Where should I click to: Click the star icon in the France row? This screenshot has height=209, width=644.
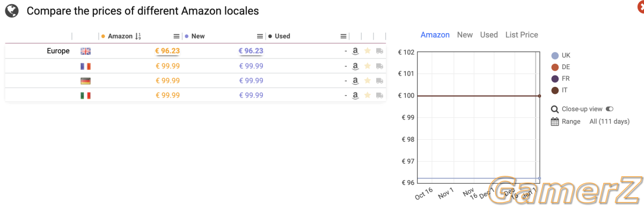coord(368,66)
